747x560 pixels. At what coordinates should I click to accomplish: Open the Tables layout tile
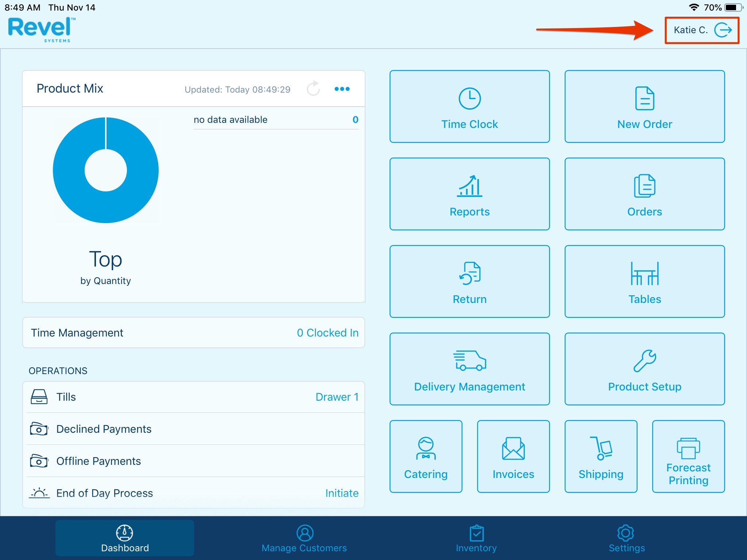tap(644, 281)
